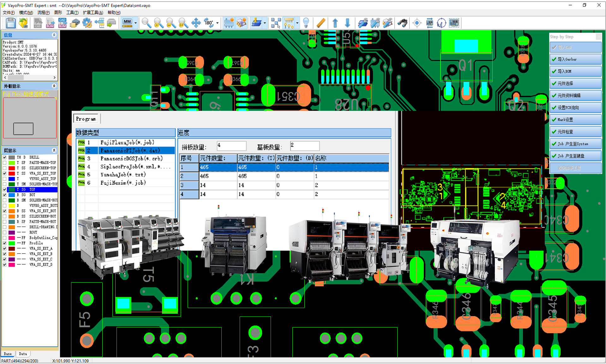Viewport: 606px width, 364px height.
Task: Click the zoom in magnifier icon
Action: tap(159, 23)
